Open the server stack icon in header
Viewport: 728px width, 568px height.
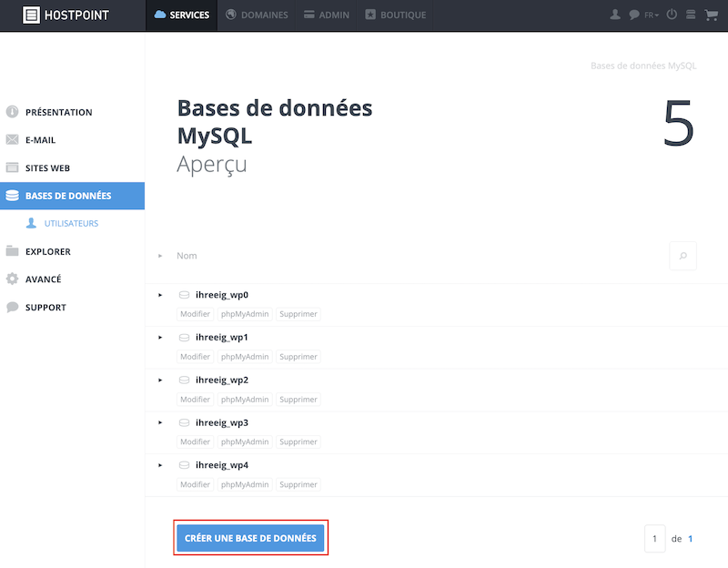click(x=691, y=15)
